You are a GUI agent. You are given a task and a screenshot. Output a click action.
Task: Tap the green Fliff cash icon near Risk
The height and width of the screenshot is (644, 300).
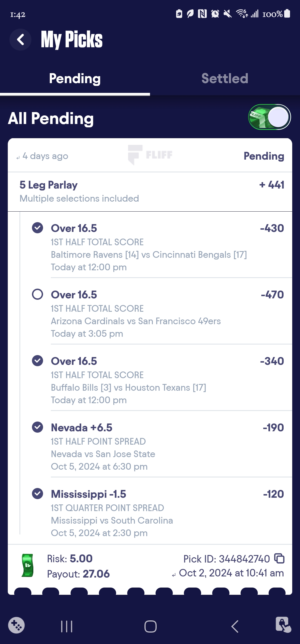click(27, 565)
